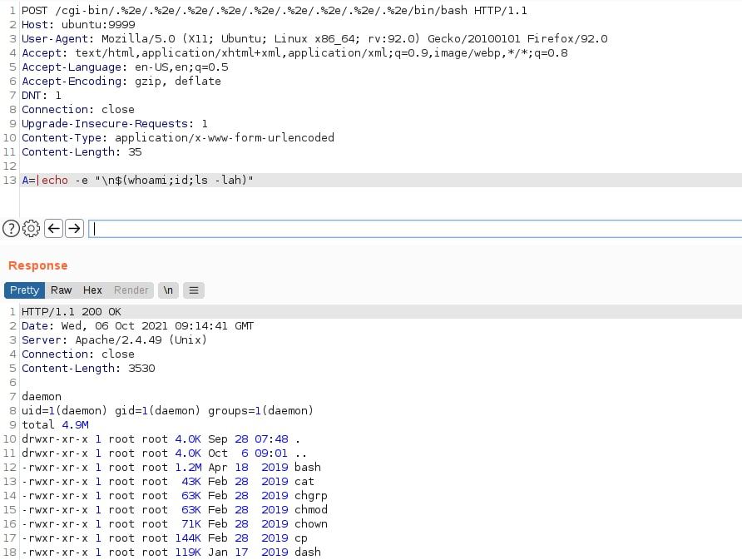Select the 'uid=1(daemon)' id output line
The height and width of the screenshot is (560, 742).
point(167,411)
